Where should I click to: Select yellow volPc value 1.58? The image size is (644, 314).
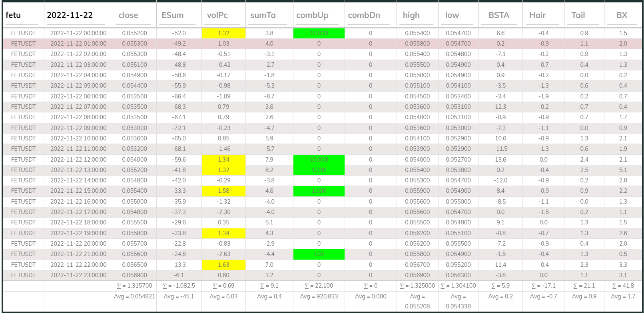coord(223,191)
